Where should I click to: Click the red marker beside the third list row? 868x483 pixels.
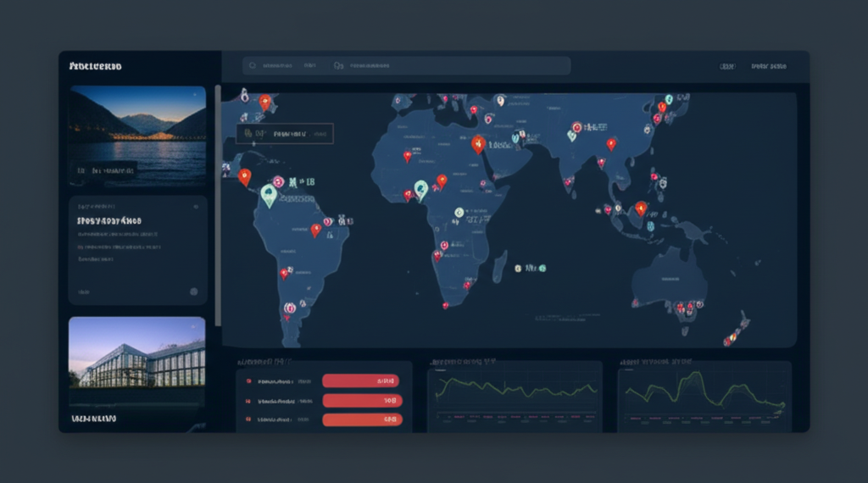pos(248,419)
